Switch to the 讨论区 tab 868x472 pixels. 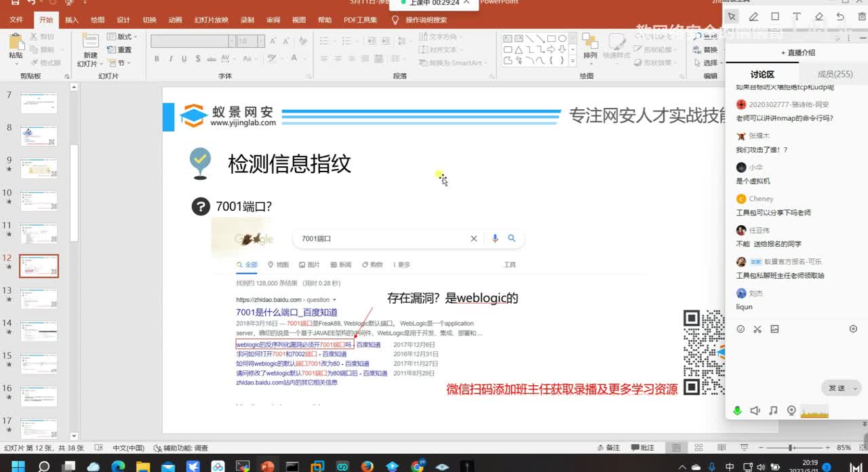(762, 74)
